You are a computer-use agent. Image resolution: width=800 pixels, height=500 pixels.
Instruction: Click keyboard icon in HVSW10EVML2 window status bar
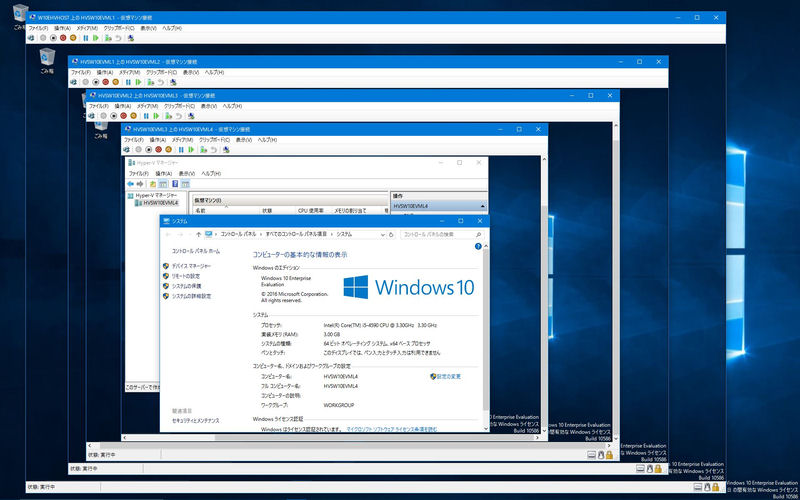coord(640,468)
